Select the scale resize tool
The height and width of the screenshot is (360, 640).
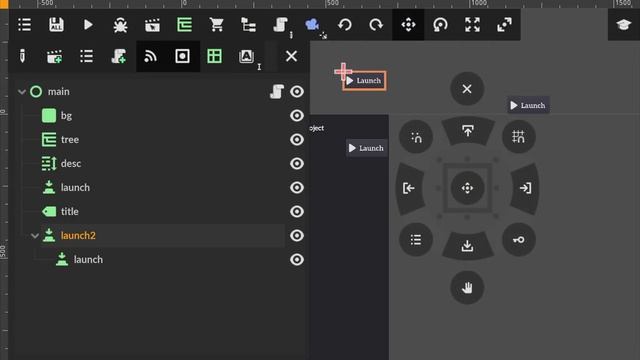coord(504,25)
